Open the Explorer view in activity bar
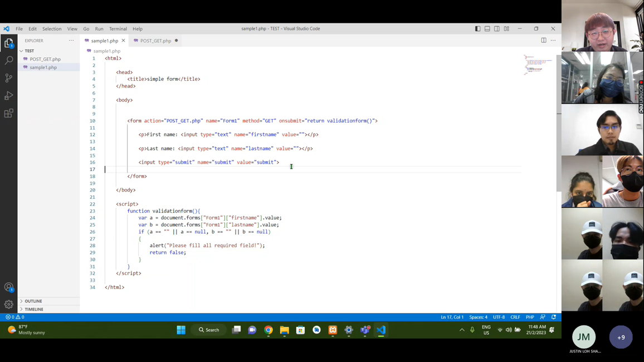 click(8, 43)
